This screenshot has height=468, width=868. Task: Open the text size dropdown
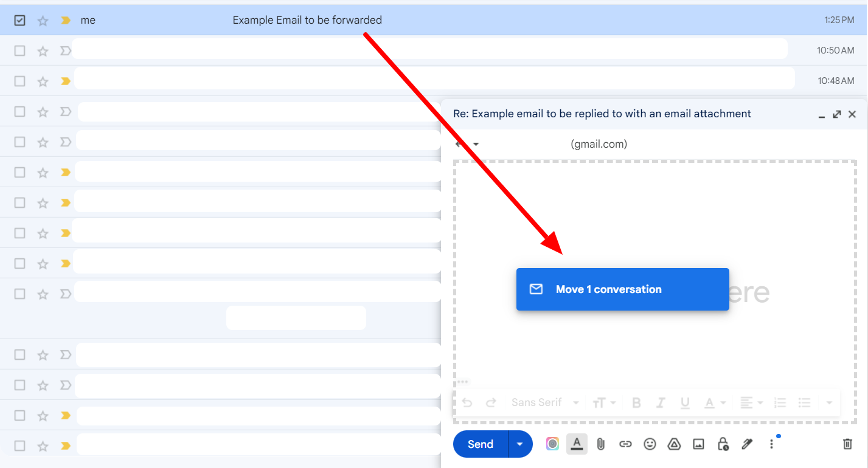coord(605,402)
